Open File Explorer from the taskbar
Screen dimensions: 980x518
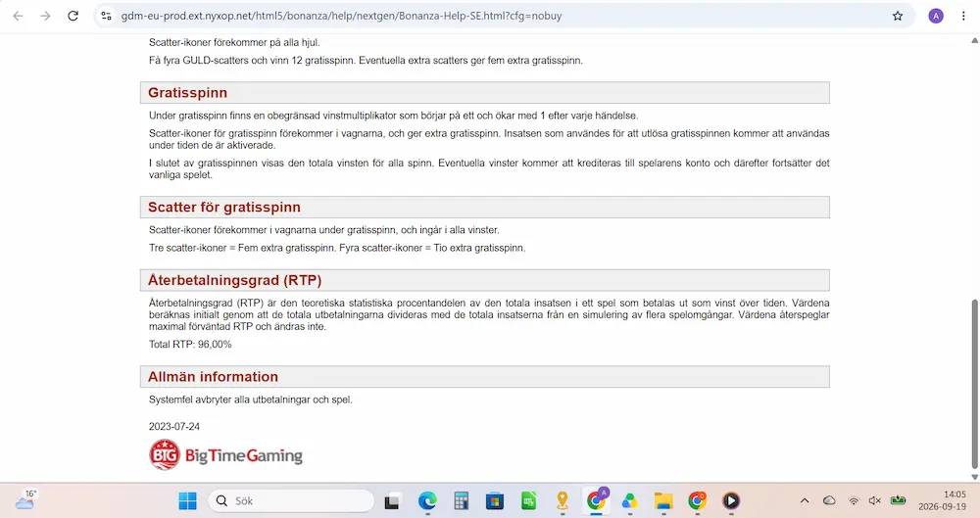663,500
